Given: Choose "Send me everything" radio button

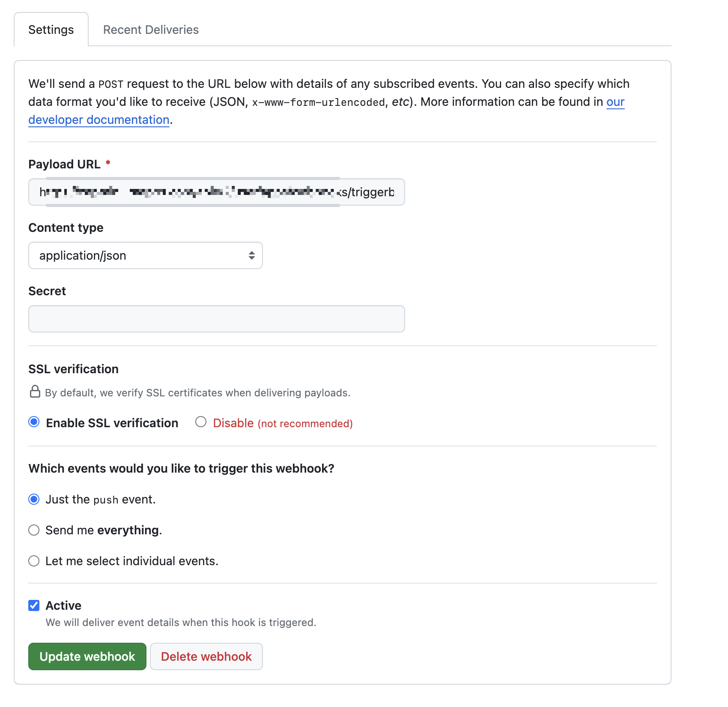Looking at the screenshot, I should (x=34, y=530).
